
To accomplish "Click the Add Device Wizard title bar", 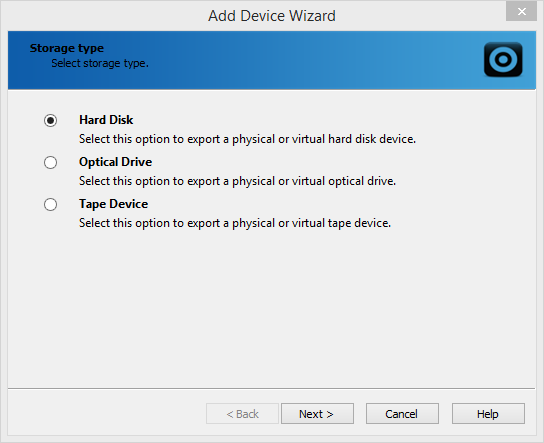I will [x=272, y=16].
